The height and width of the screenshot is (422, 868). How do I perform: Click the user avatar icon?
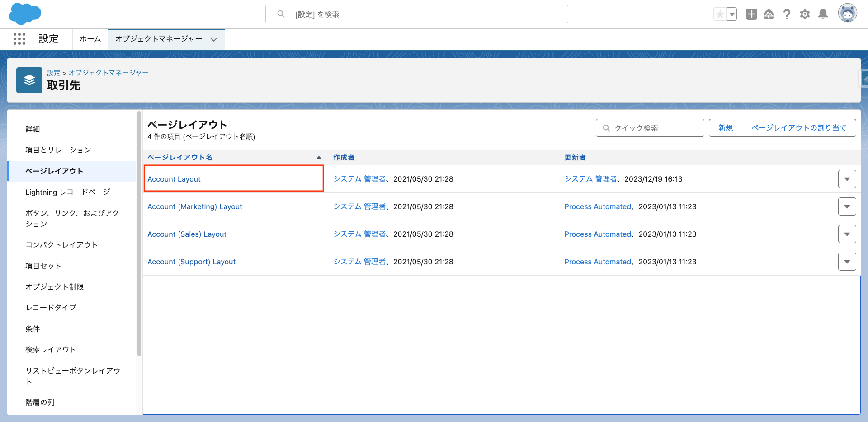tap(848, 13)
